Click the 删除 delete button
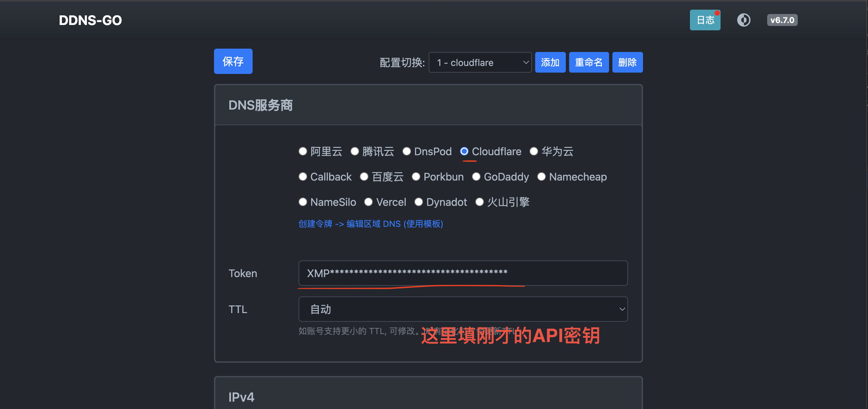 [x=627, y=62]
